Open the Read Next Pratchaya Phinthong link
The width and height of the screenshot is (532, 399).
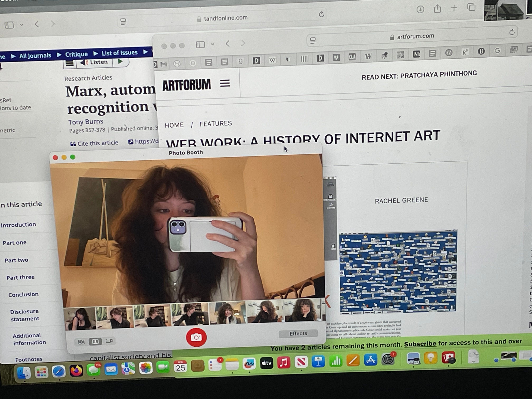point(419,75)
